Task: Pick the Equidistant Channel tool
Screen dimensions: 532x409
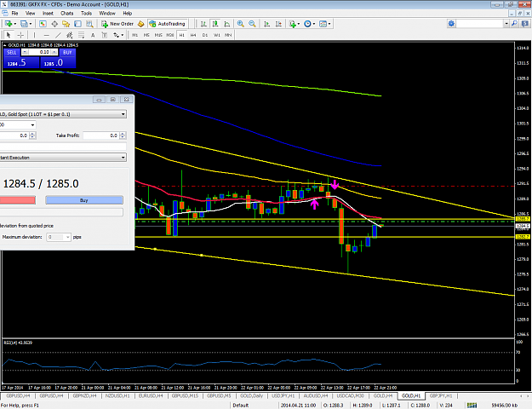Action: [70, 35]
